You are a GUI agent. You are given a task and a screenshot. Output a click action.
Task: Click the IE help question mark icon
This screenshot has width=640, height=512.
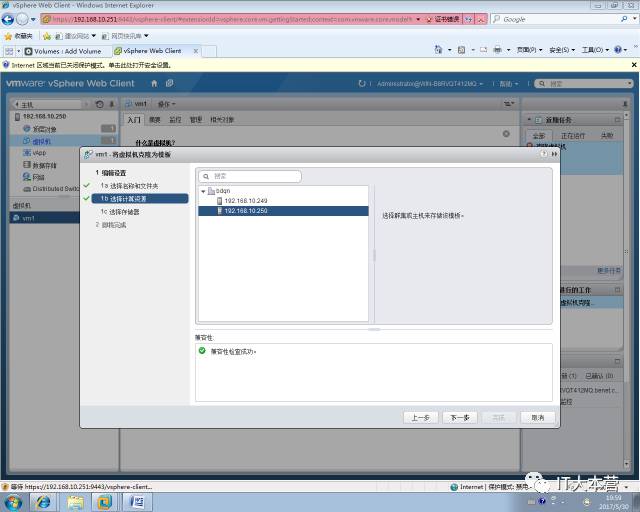(618, 50)
